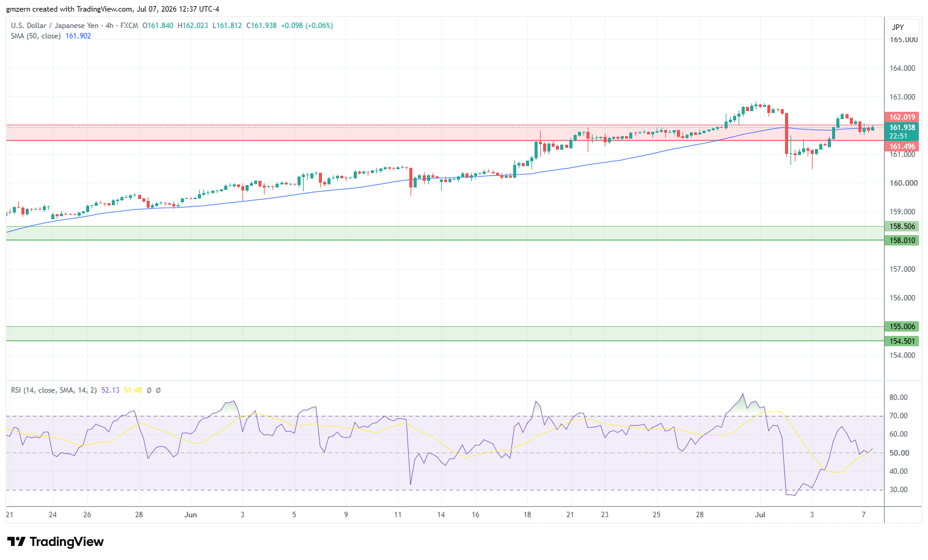Select the U.S. Dollar / Japanese Yen symbol title
928x560 pixels.
pos(55,26)
